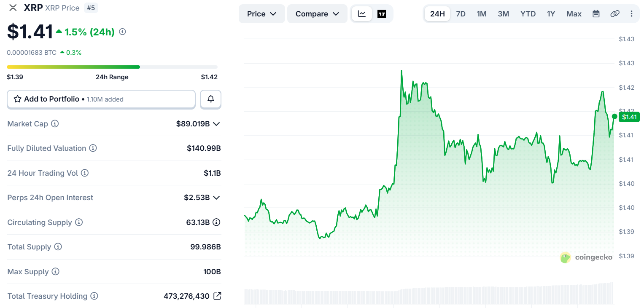This screenshot has width=644, height=308.
Task: Click info icon beside Circulating Supply label
Action: pyautogui.click(x=79, y=222)
